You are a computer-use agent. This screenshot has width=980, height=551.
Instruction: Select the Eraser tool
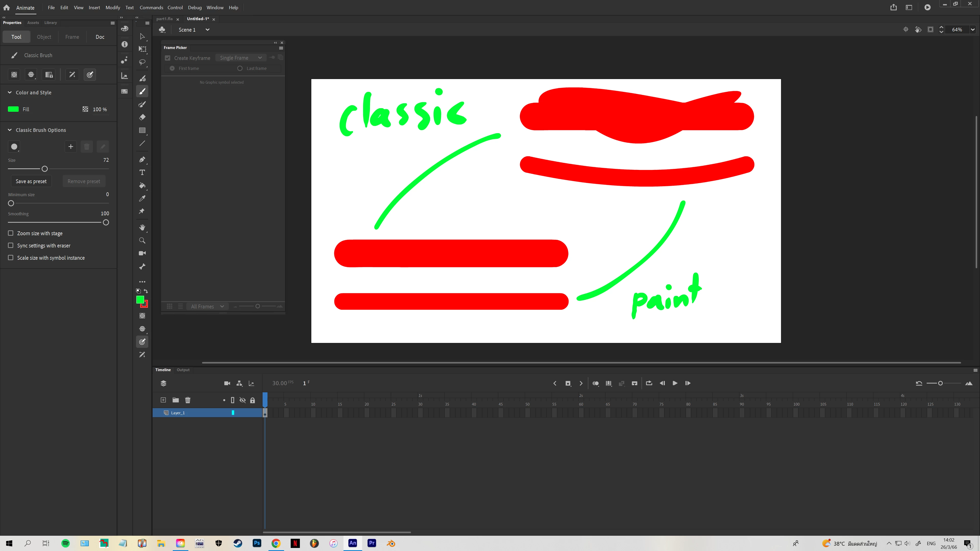[142, 117]
